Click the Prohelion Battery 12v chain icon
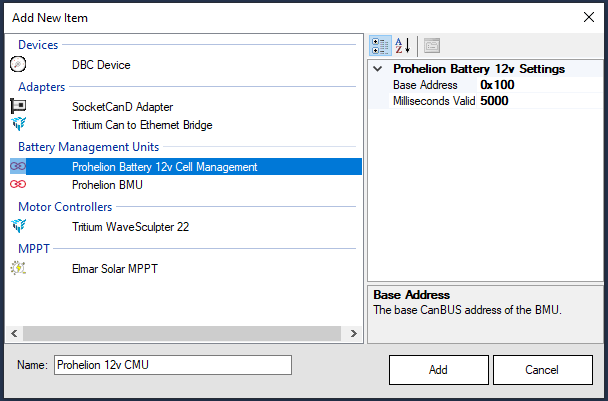The width and height of the screenshot is (608, 401). pyautogui.click(x=18, y=166)
